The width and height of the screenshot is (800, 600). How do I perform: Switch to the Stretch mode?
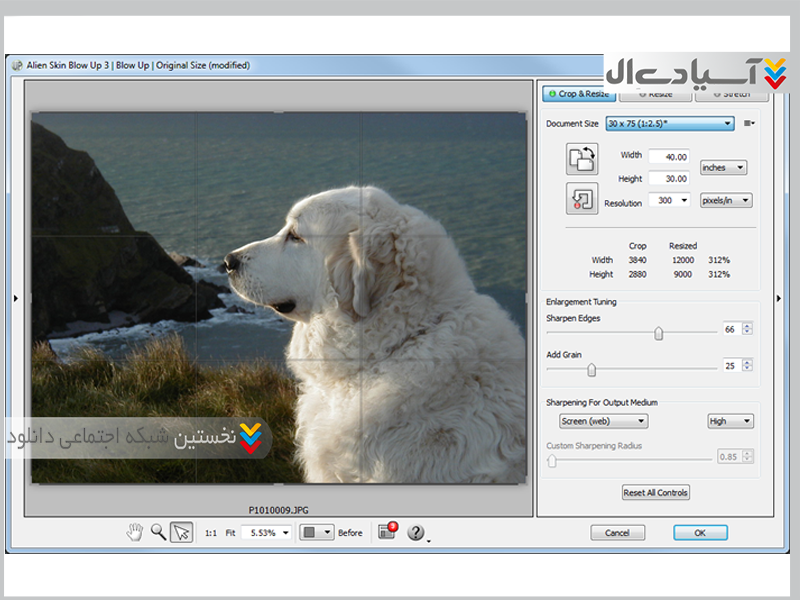tap(732, 94)
